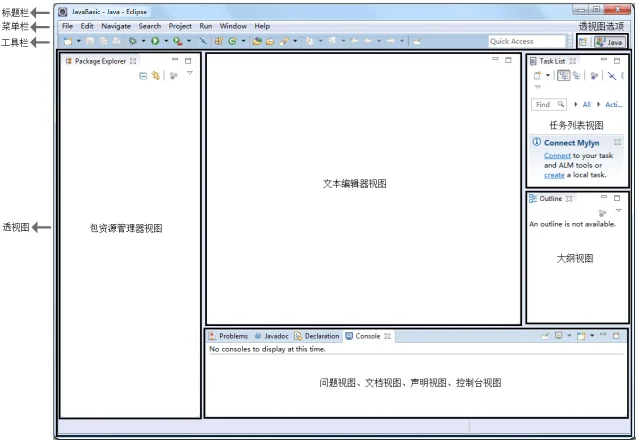Open the Search dropdown arrow
Viewport: 638px width, 441px height.
[295, 41]
